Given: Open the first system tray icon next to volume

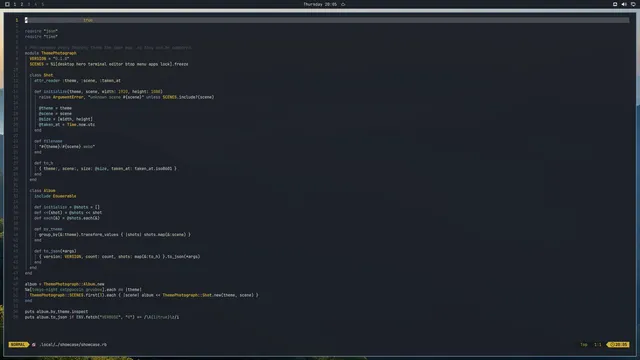Looking at the screenshot, I should 615,4.
